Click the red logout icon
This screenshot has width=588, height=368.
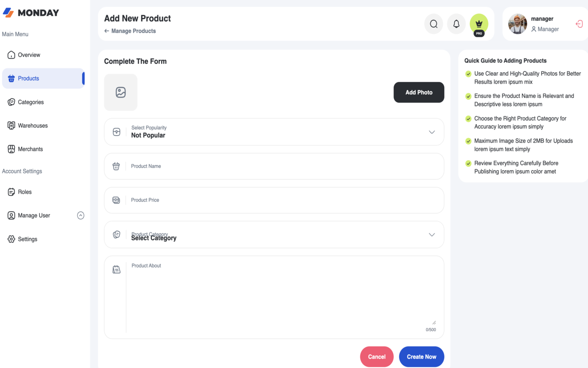579,24
